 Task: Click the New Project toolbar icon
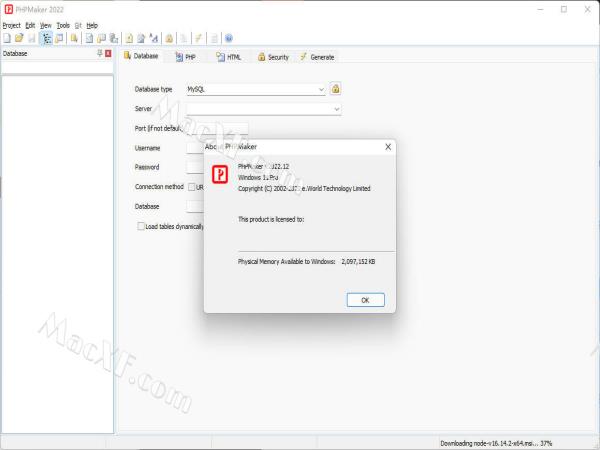pos(7,38)
